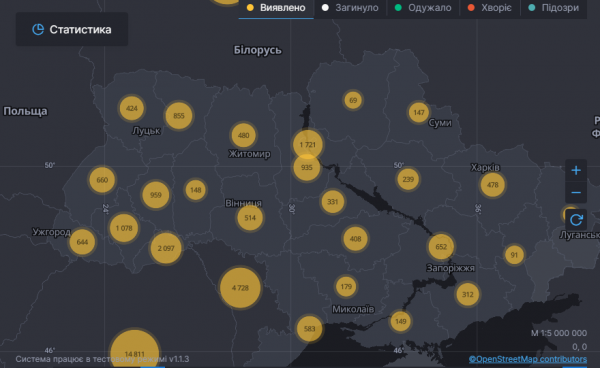Click the Житомир city label

[x=249, y=154]
